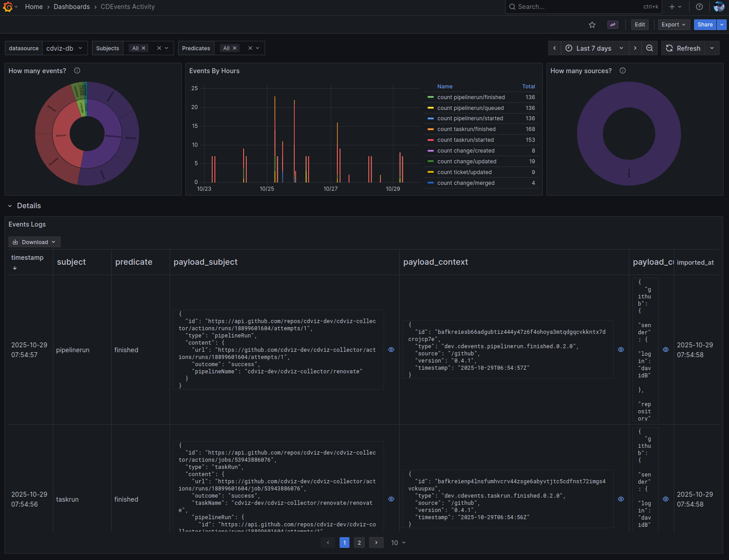Zoom out the time range
The image size is (729, 560).
[x=650, y=48]
